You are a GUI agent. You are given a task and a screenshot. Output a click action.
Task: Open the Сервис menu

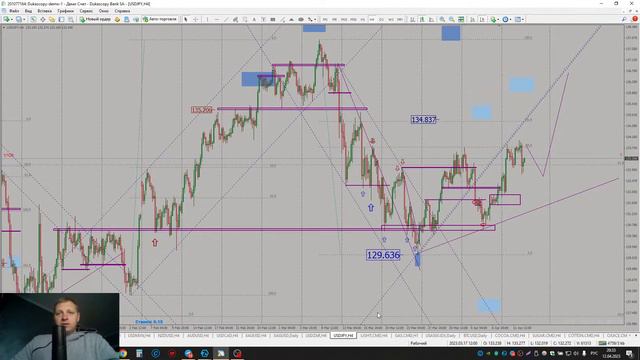coord(86,11)
